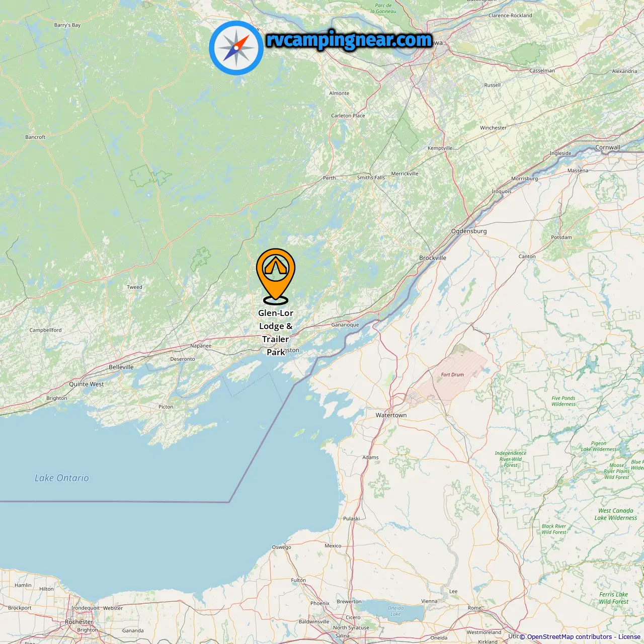644x644 pixels.
Task: Select the Lake Ontario label
Action: (x=62, y=478)
